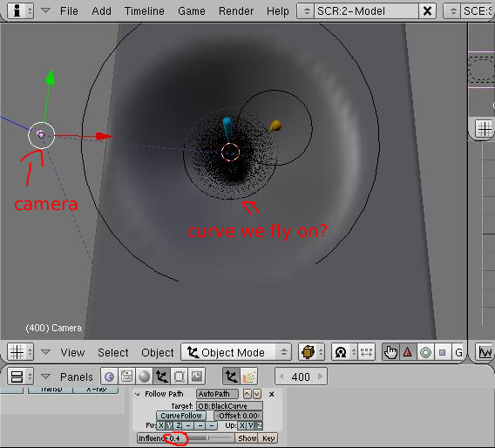
Task: Delete the Follow Path constraint with X
Action: (272, 394)
